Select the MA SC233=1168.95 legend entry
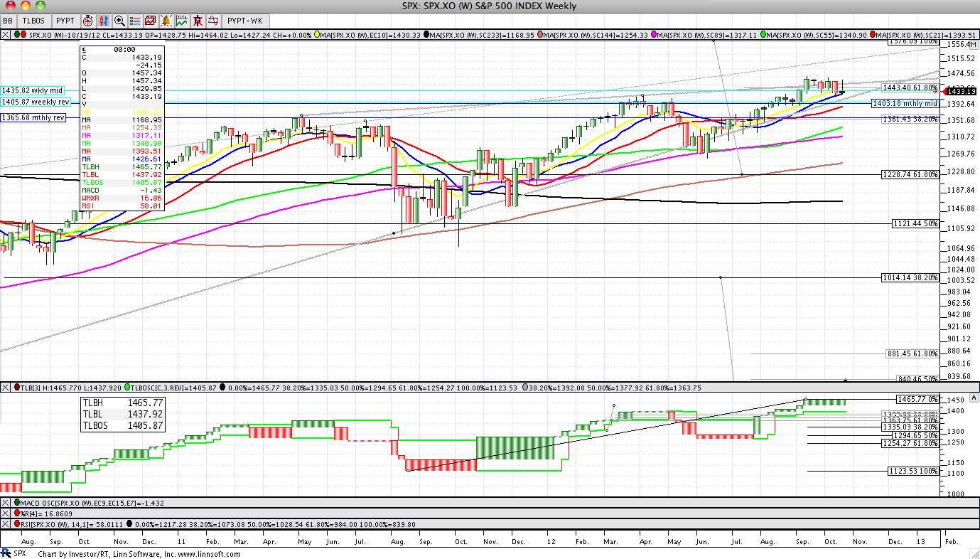 483,35
